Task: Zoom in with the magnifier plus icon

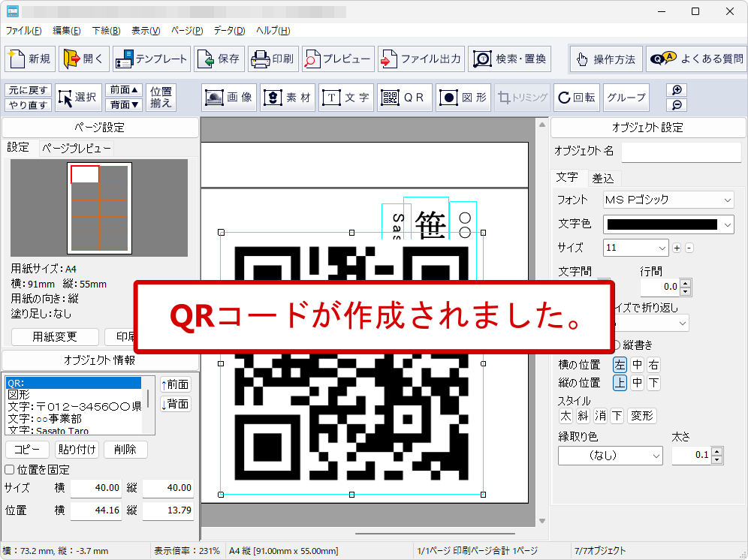Action: (x=677, y=90)
